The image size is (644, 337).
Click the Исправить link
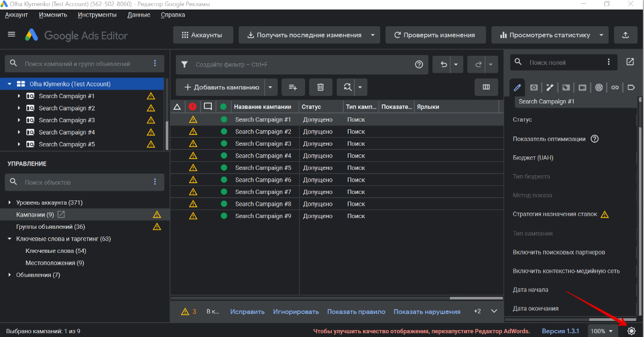[x=247, y=312]
